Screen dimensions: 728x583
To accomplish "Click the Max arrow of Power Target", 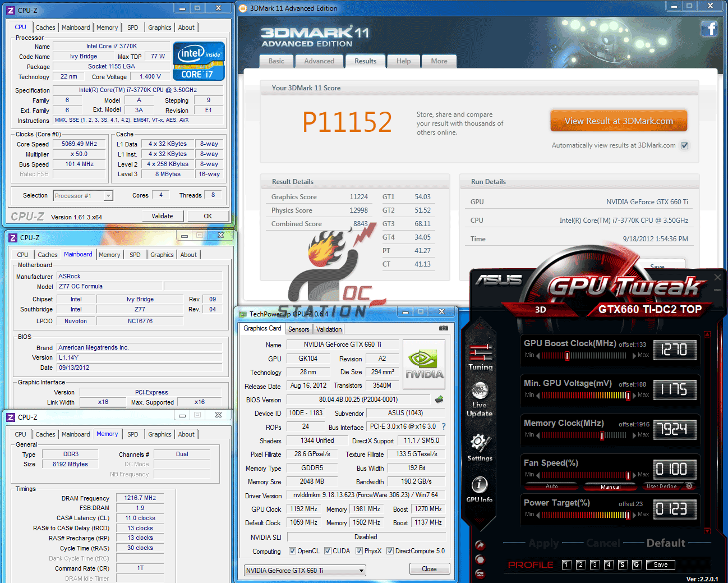I will click(634, 515).
